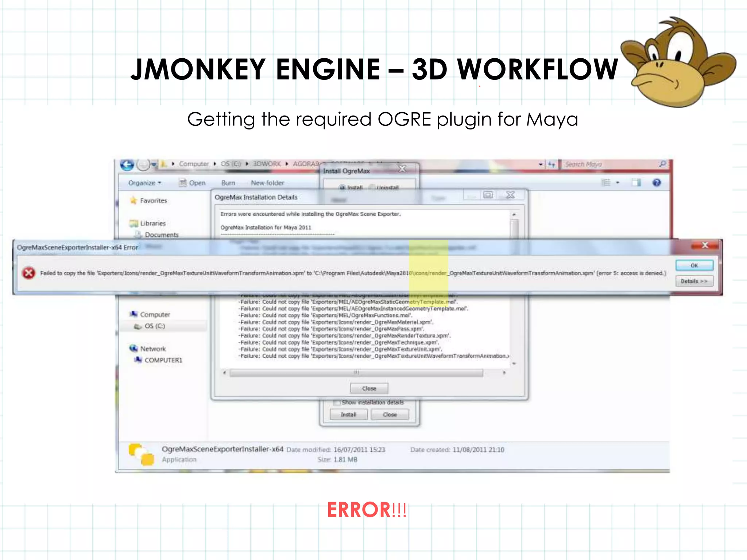Click the Explorer back arrow button
Screen dimensions: 747x560
pos(127,165)
